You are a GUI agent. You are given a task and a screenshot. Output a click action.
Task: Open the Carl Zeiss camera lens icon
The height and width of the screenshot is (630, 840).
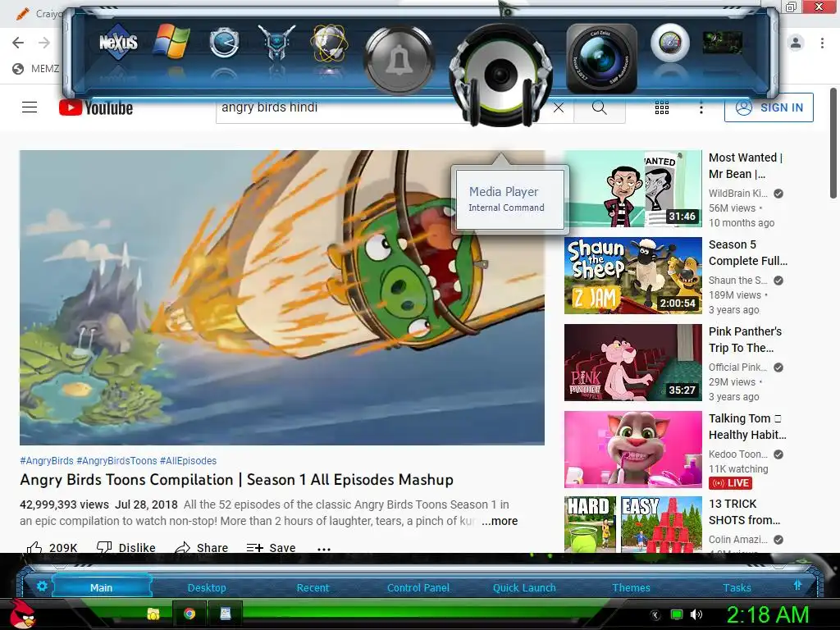(601, 59)
